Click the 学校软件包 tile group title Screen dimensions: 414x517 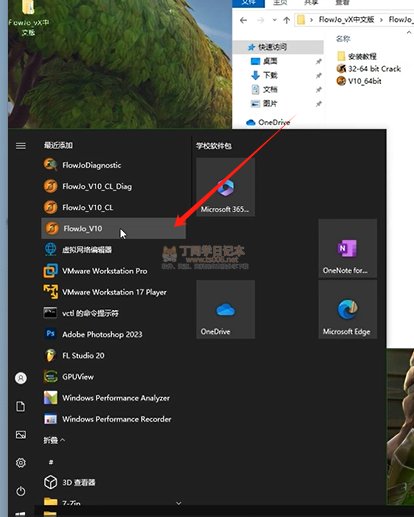point(214,146)
